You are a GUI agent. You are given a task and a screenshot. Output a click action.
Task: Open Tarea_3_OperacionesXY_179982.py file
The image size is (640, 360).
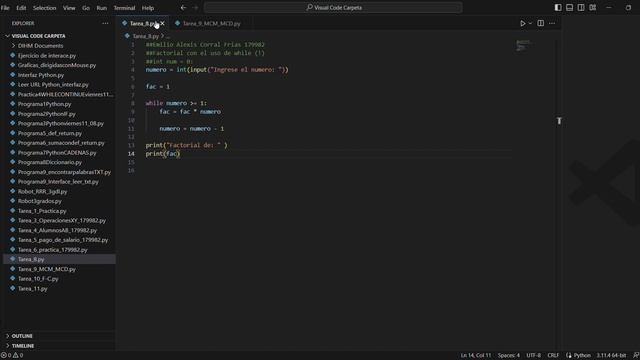62,220
